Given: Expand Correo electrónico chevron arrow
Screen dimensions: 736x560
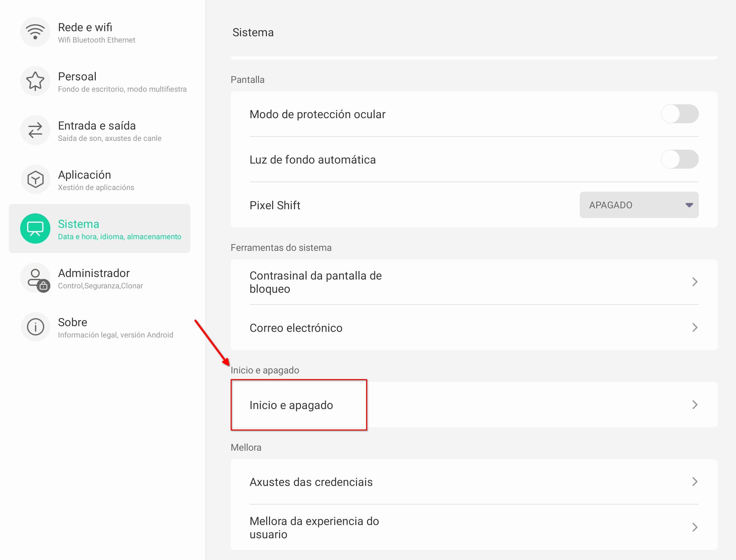Looking at the screenshot, I should coord(694,327).
